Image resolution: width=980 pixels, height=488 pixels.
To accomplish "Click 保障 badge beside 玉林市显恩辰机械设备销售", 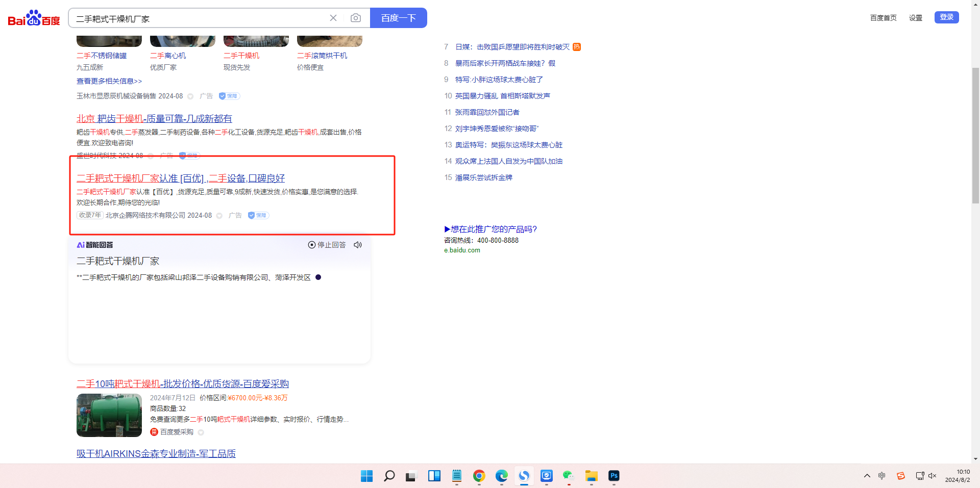I will coord(229,96).
